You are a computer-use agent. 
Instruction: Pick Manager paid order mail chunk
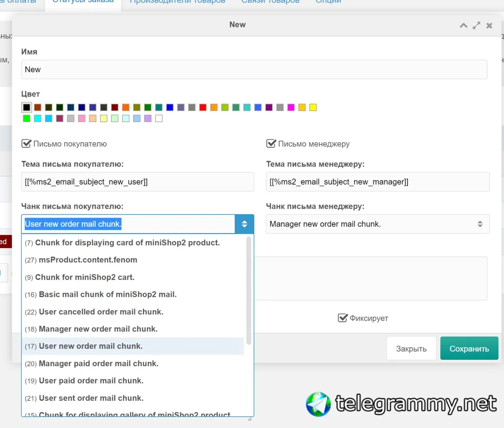[x=133, y=363]
